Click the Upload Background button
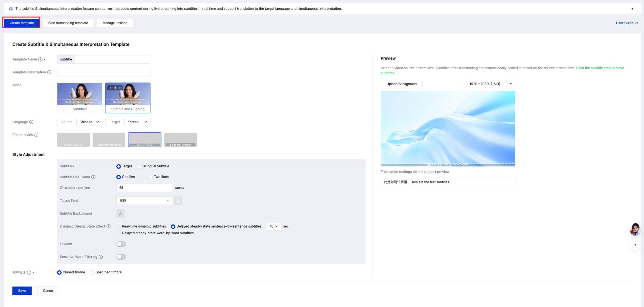Screen dimensions: 644x307 [402, 84]
